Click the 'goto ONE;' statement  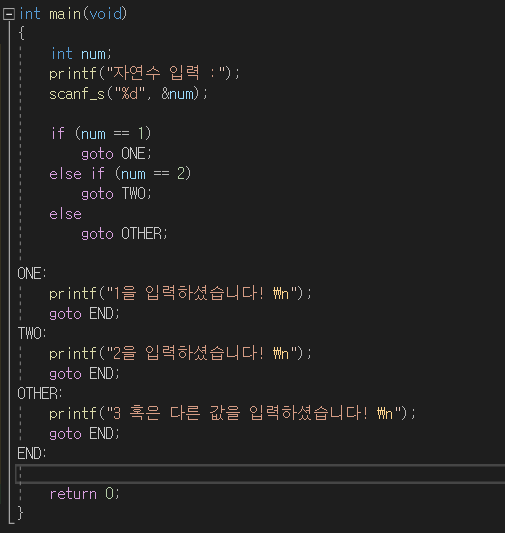116,154
